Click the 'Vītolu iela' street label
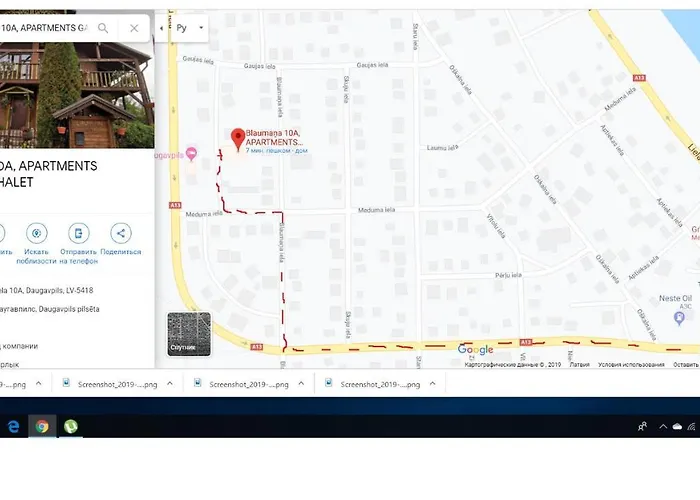This screenshot has width=700, height=500. click(496, 226)
